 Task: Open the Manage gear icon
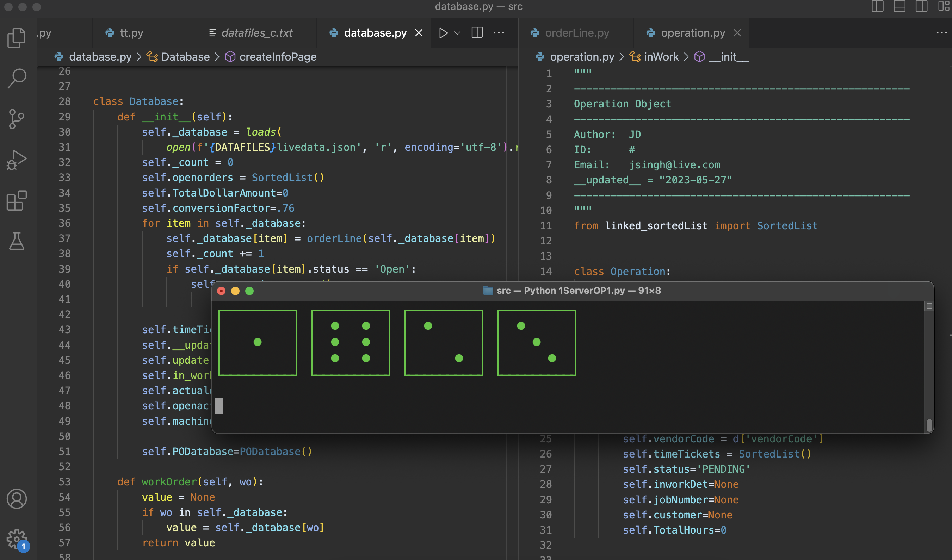point(17,539)
